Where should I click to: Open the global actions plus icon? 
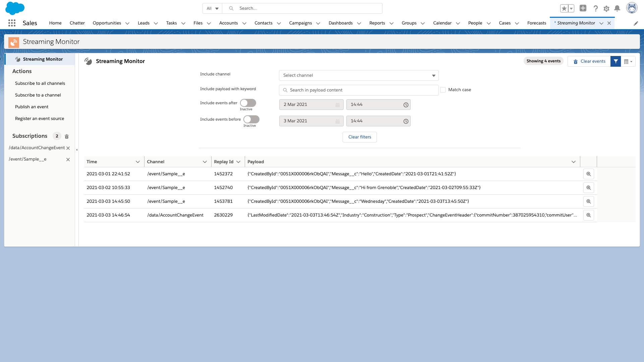click(583, 8)
